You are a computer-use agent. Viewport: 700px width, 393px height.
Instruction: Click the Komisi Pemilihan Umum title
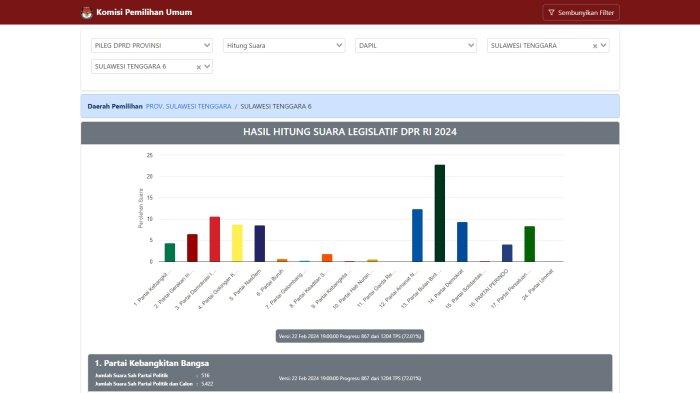tap(144, 12)
